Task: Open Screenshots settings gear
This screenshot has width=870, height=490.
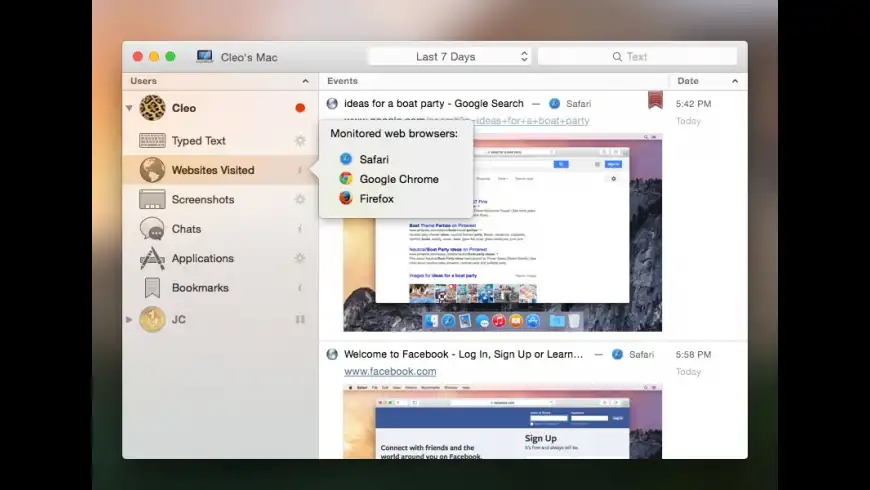Action: 300,199
